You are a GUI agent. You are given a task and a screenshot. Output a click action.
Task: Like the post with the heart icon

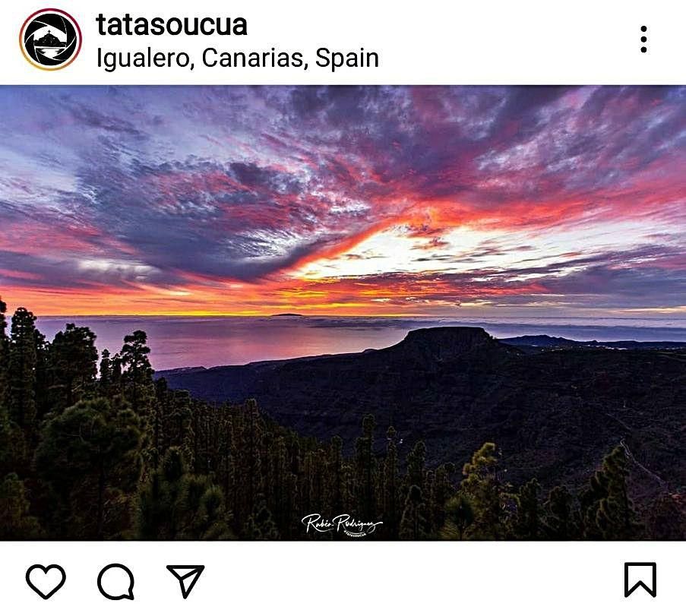[46, 581]
